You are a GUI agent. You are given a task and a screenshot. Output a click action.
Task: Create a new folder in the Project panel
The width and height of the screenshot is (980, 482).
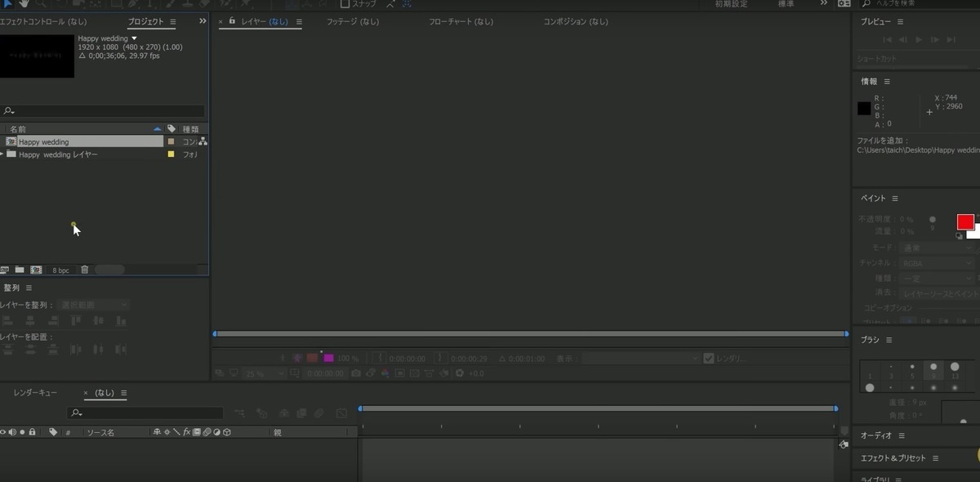(x=20, y=270)
